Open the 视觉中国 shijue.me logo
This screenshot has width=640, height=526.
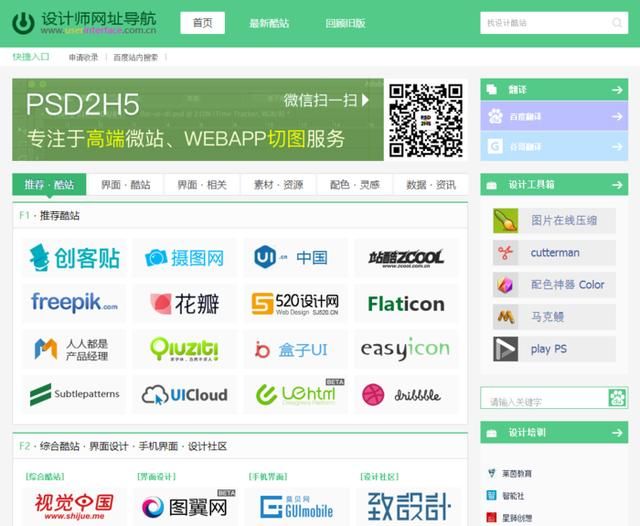(x=74, y=507)
